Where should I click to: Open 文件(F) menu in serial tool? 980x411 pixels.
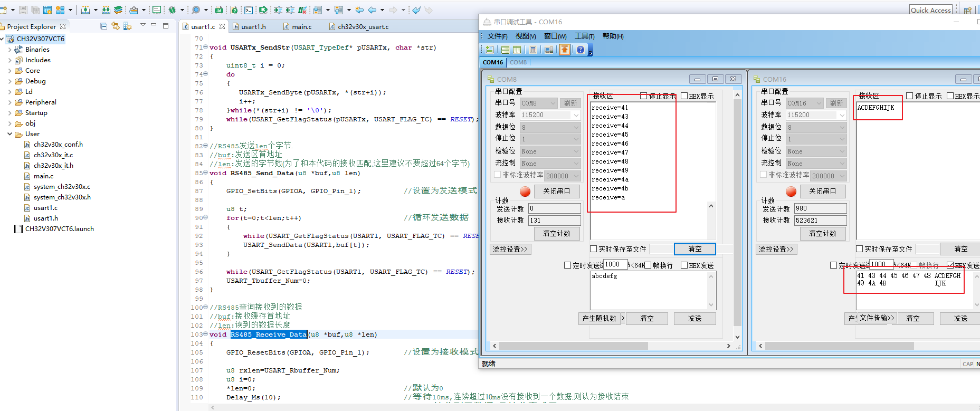[497, 36]
